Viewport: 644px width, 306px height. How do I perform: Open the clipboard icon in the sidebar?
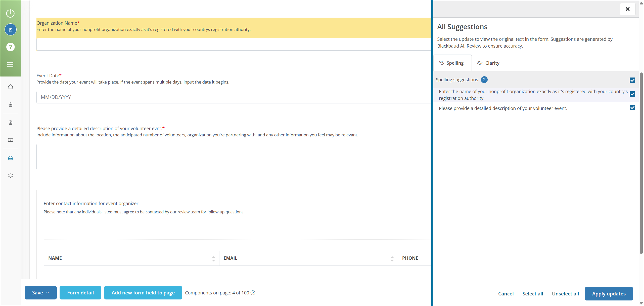point(10,104)
